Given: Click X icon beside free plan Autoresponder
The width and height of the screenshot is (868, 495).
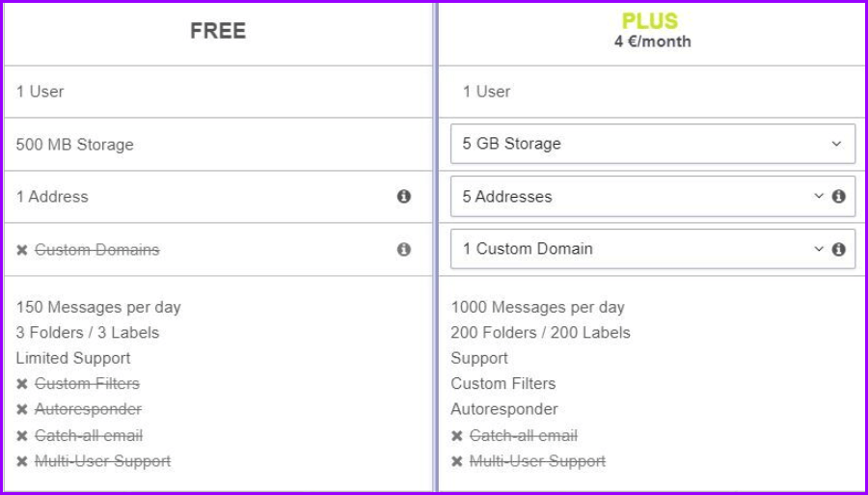Looking at the screenshot, I should click(x=22, y=410).
